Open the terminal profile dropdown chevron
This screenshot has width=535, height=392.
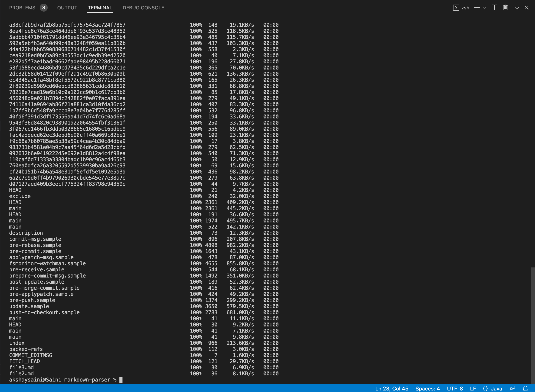484,8
